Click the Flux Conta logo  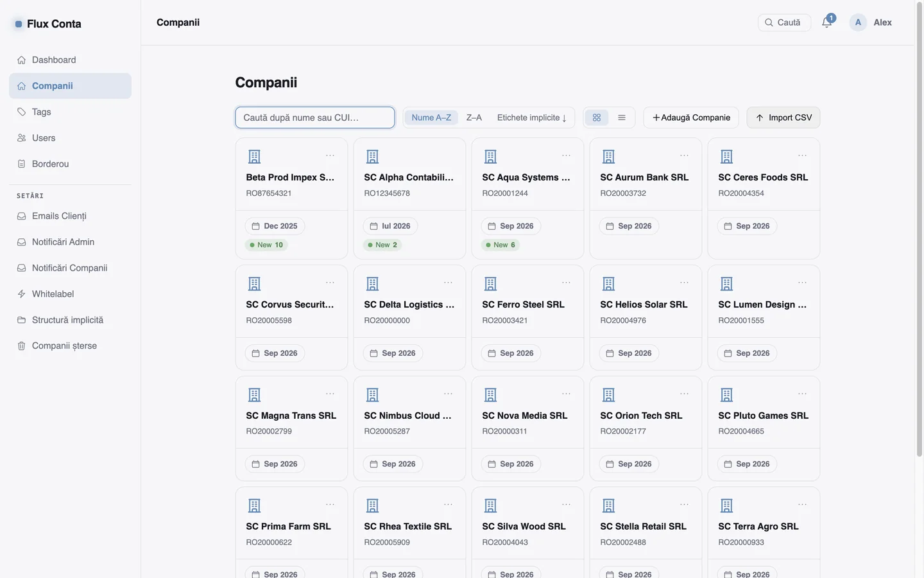[49, 24]
